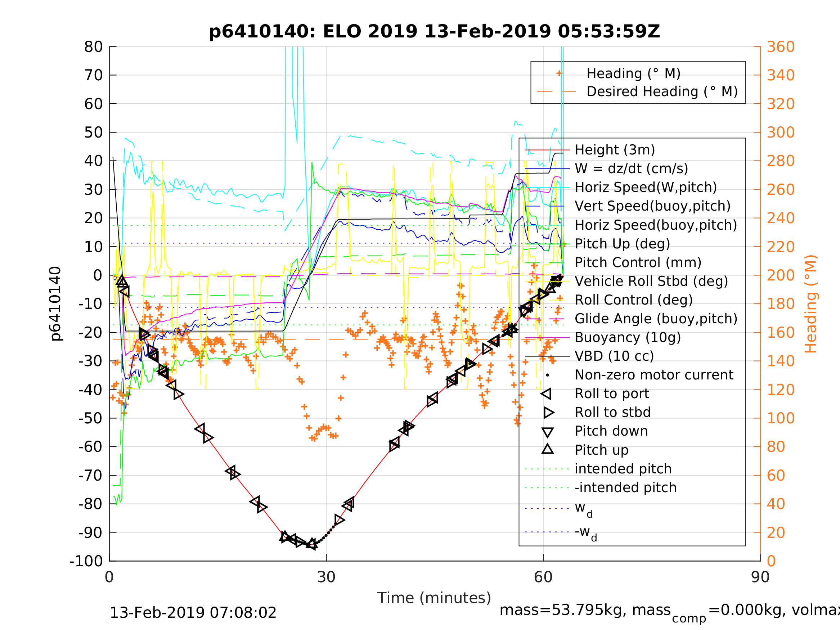This screenshot has width=840, height=630.
Task: Click the Pitch up legend triangle marker
Action: point(547,449)
